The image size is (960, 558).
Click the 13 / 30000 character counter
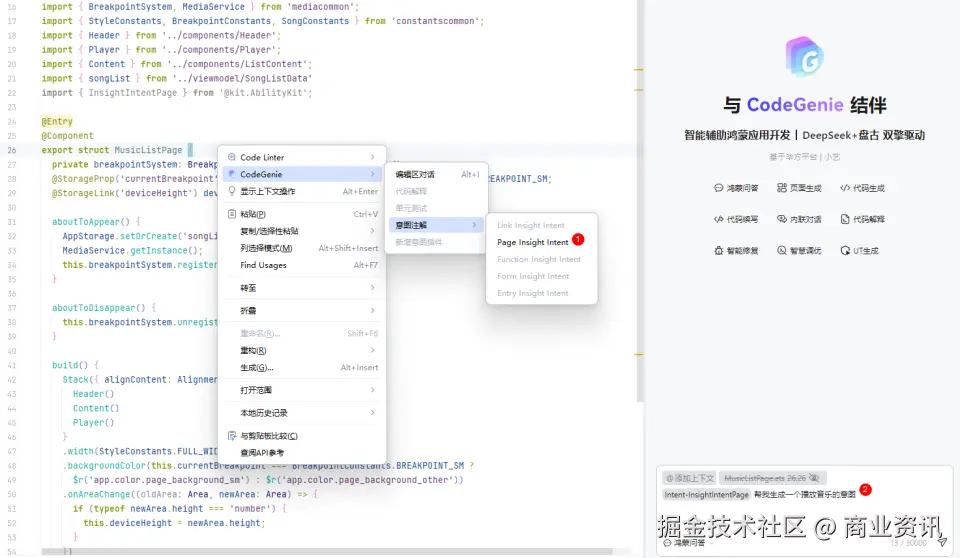(x=908, y=543)
